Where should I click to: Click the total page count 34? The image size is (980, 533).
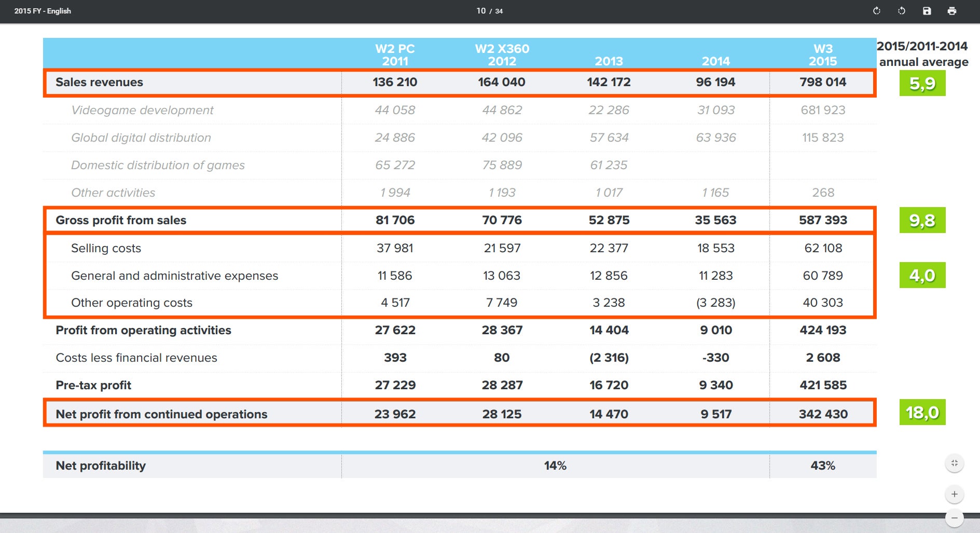[x=499, y=11]
